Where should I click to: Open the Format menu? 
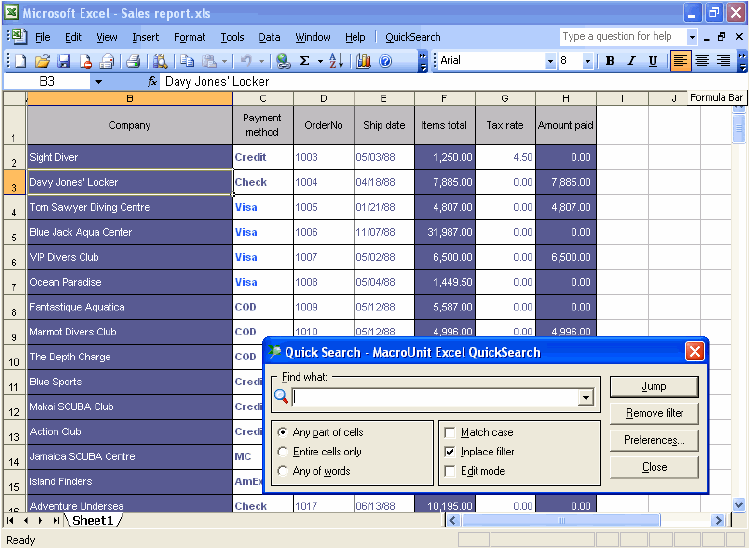[x=189, y=37]
